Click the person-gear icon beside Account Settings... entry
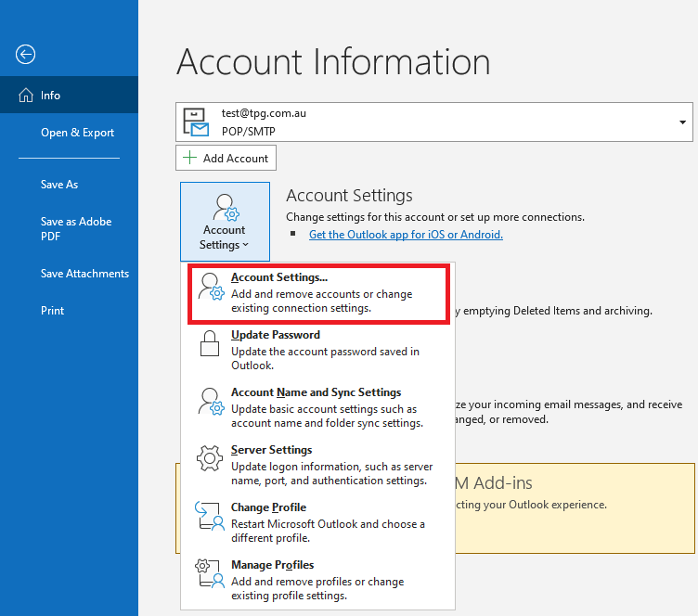Viewport: 698px width, 616px height. [x=211, y=287]
